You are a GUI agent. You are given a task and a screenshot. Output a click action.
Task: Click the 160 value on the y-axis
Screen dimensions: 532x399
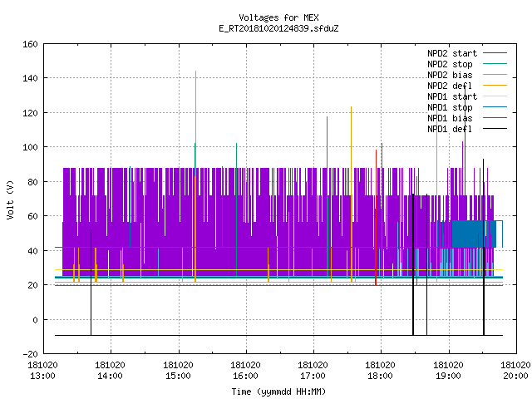(30, 44)
